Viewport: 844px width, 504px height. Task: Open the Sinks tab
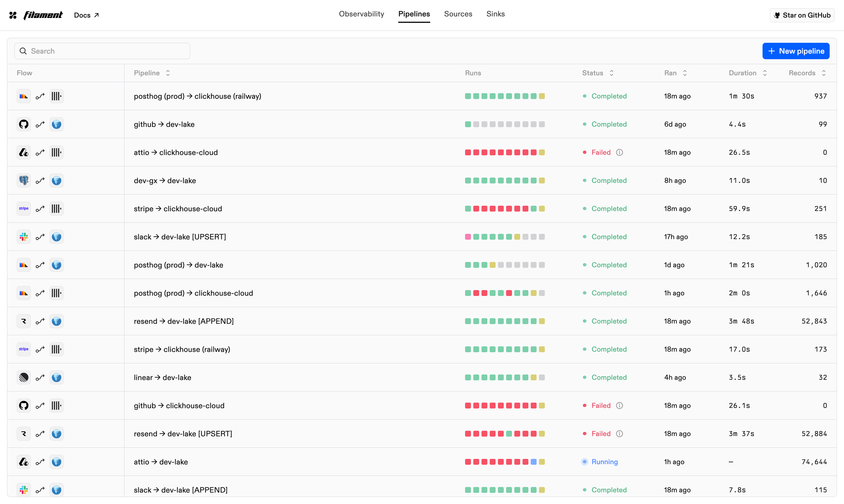[x=495, y=14]
